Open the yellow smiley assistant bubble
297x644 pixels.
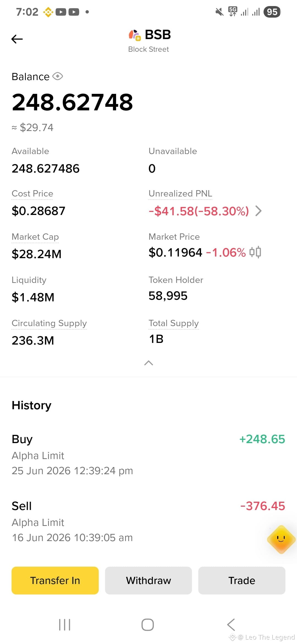(x=281, y=539)
